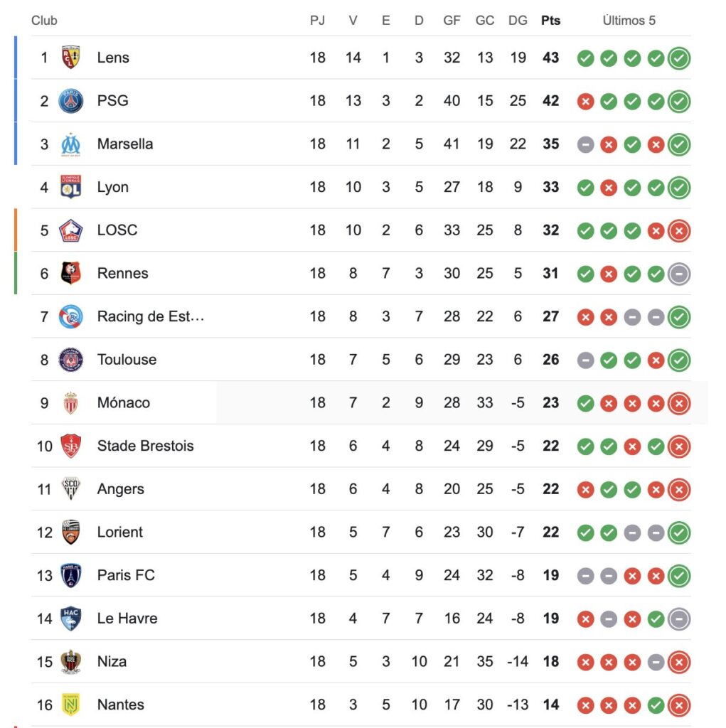Click LOSC's latest match loss icon

point(679,230)
